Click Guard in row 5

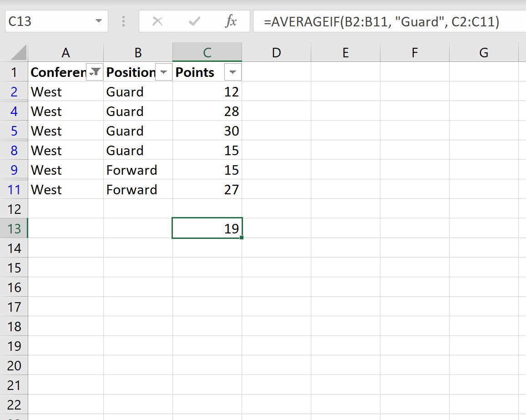click(x=125, y=131)
